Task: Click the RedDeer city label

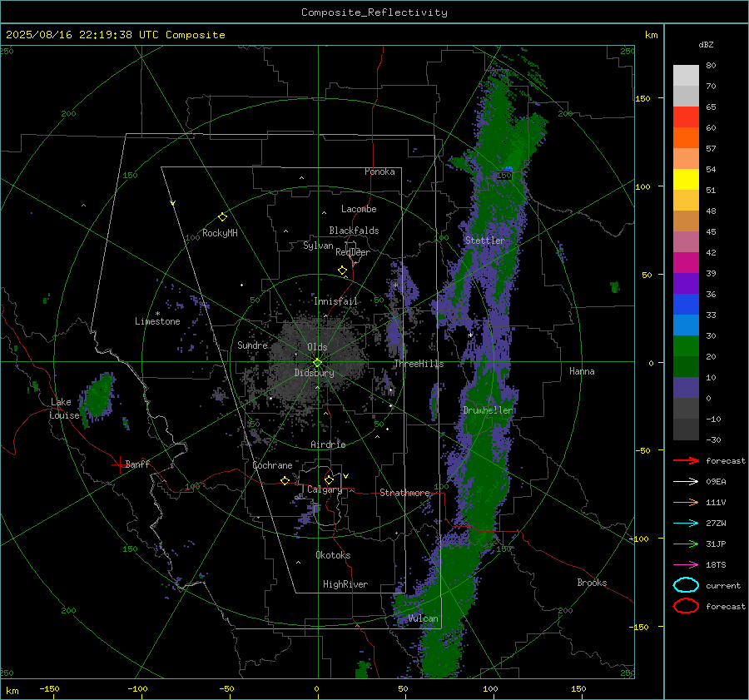Action: click(353, 252)
